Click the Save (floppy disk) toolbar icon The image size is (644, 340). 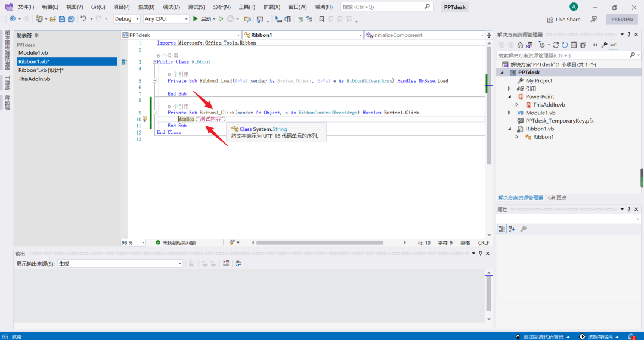[x=62, y=19]
